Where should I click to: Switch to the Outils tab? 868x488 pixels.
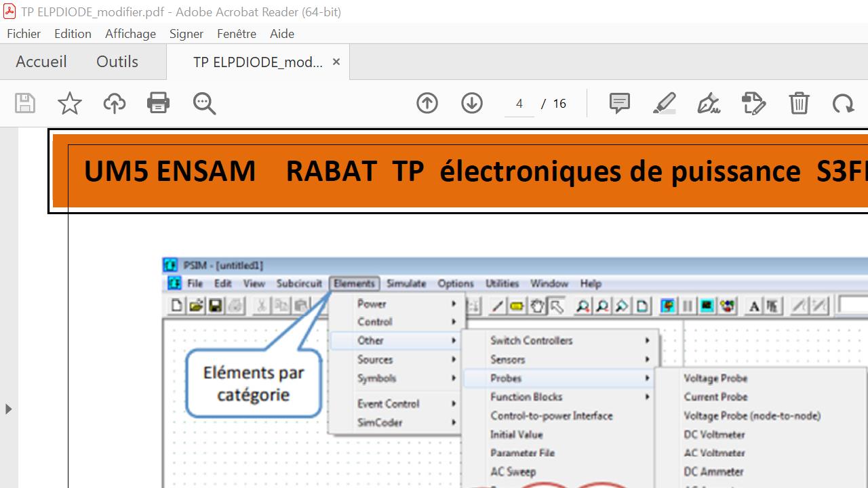tap(117, 62)
